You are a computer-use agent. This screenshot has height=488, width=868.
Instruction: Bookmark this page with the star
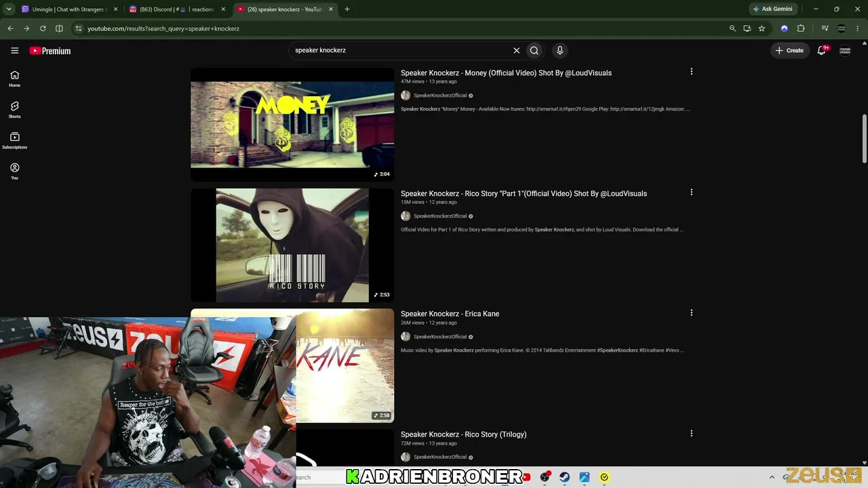[x=762, y=28]
